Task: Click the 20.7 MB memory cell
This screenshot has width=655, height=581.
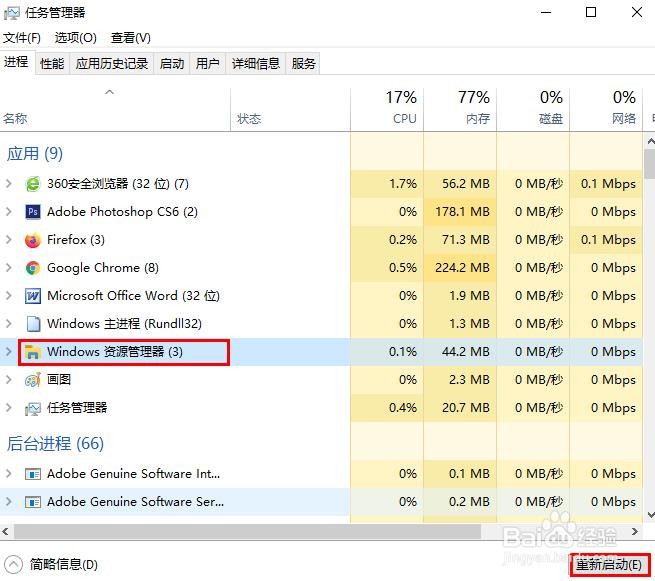Action: coord(460,408)
